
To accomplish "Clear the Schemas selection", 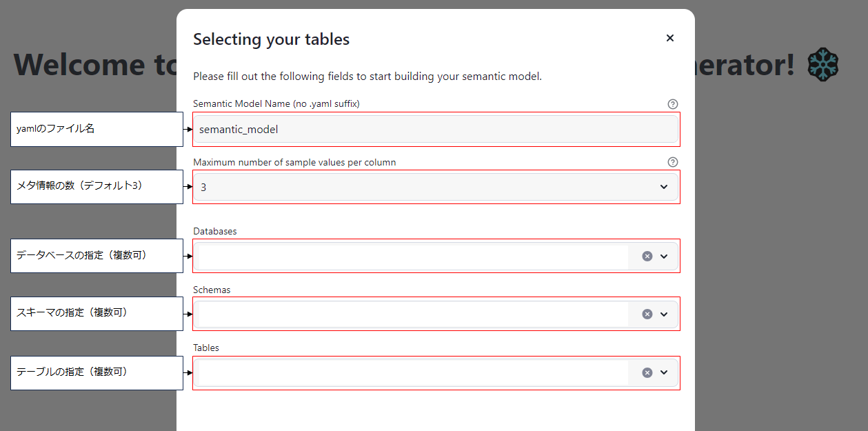I will coord(647,314).
